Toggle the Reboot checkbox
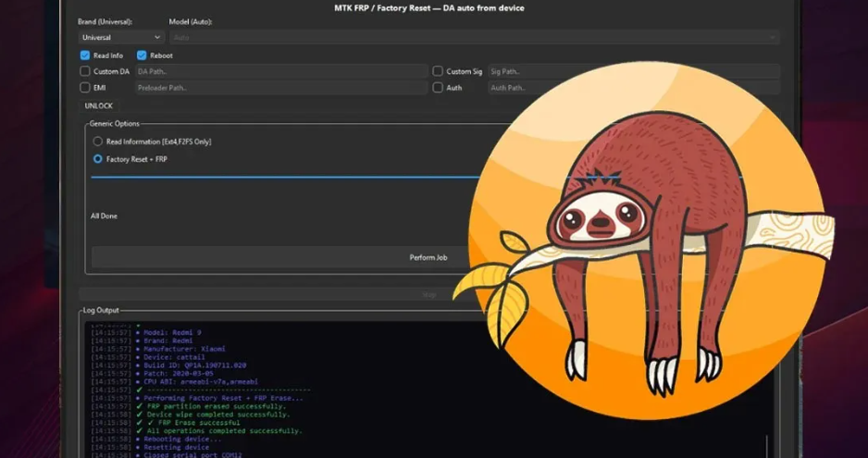868x458 pixels. tap(142, 56)
